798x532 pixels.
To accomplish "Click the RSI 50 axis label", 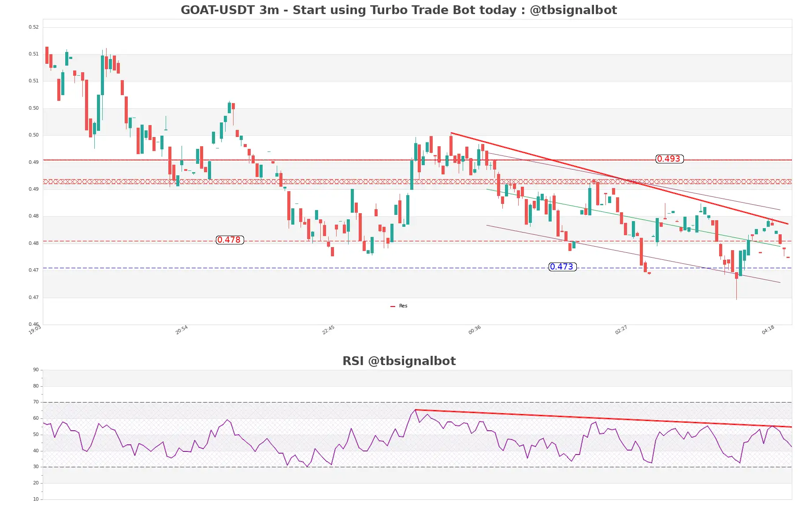I will [x=36, y=435].
